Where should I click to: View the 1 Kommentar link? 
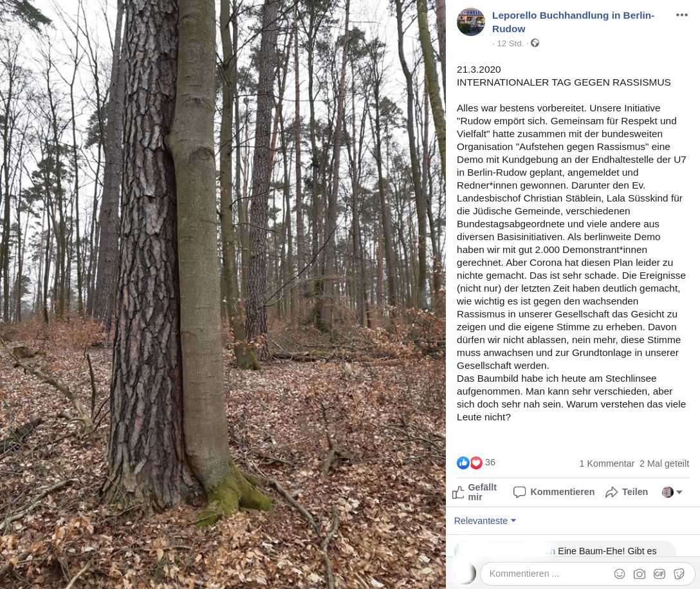point(607,463)
